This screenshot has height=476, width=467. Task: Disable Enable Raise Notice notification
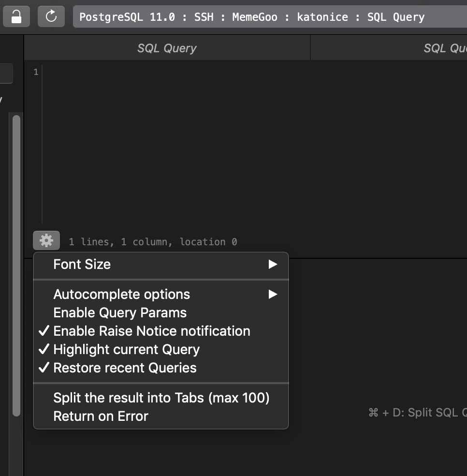(151, 331)
